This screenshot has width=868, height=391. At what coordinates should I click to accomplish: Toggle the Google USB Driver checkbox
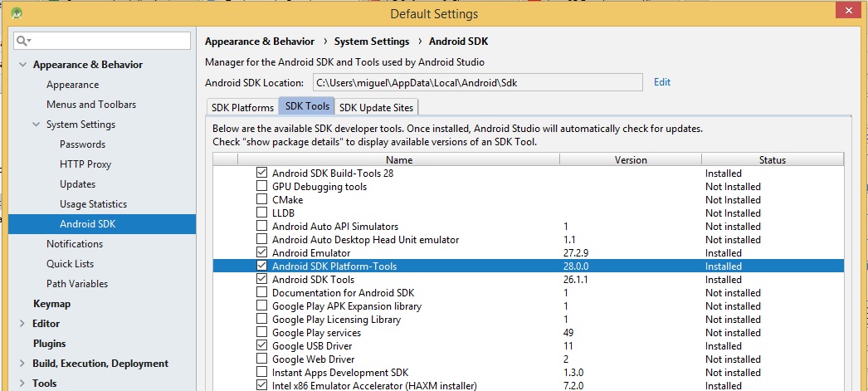click(x=262, y=346)
